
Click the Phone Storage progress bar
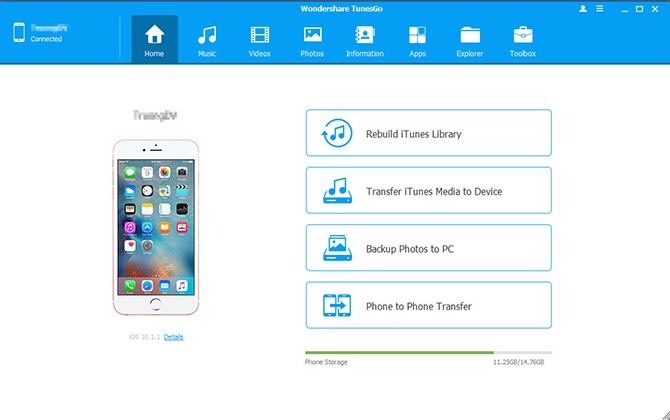tap(429, 352)
